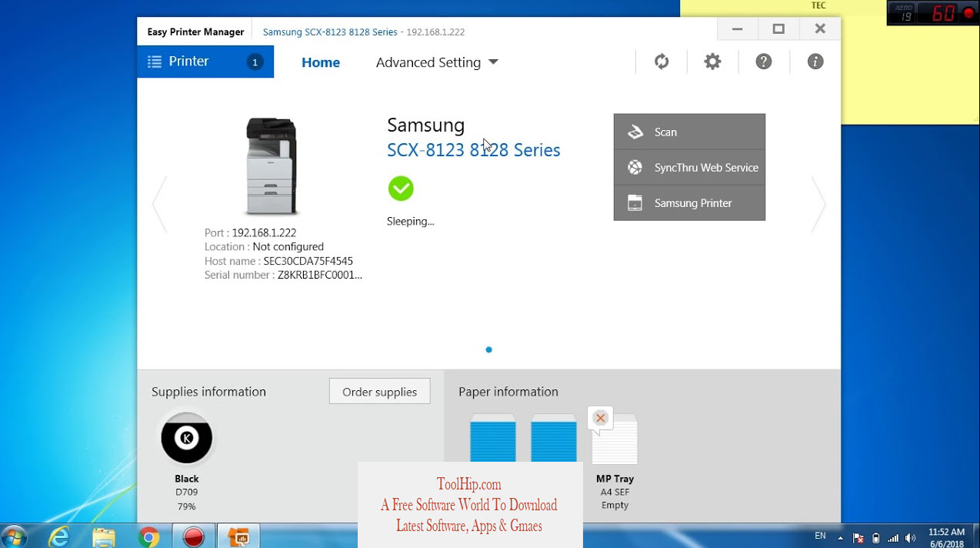Click the Supplies information heading
Viewport: 980px width, 548px height.
click(208, 392)
